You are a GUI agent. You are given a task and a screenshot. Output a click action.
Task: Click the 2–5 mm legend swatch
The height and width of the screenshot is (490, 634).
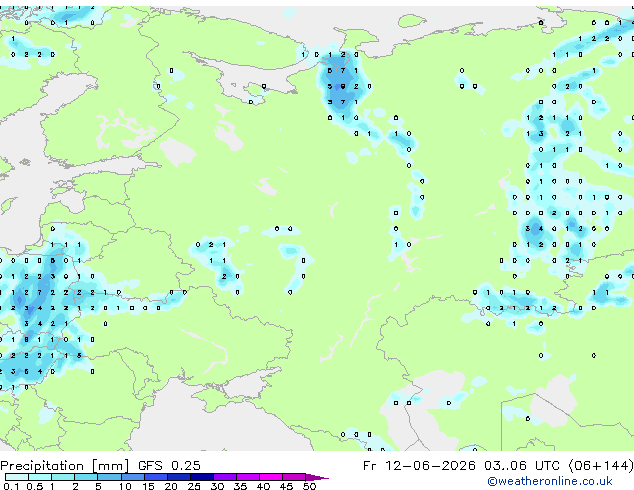86,477
